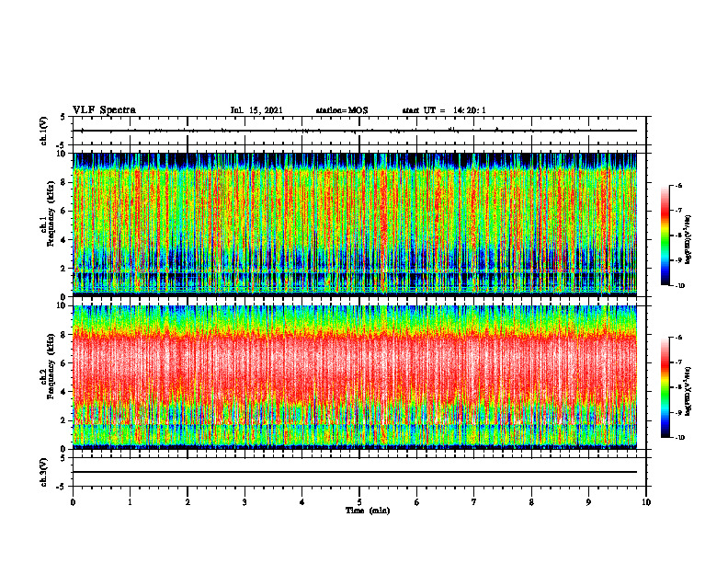
Task: Click the ch.2 colorbar PSD unit label
Action: (x=689, y=391)
